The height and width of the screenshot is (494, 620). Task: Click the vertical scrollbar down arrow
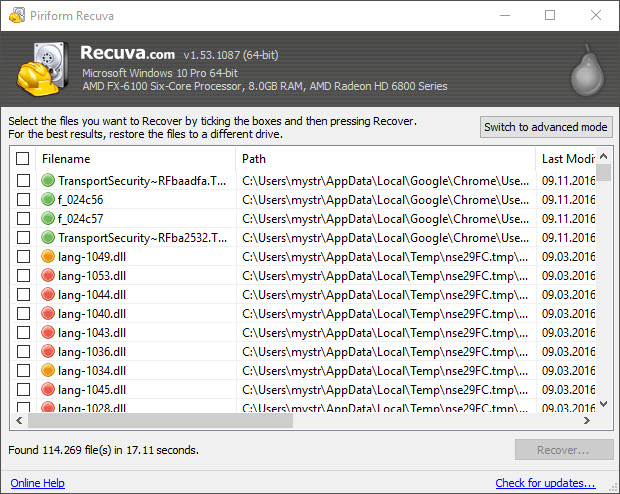(603, 404)
